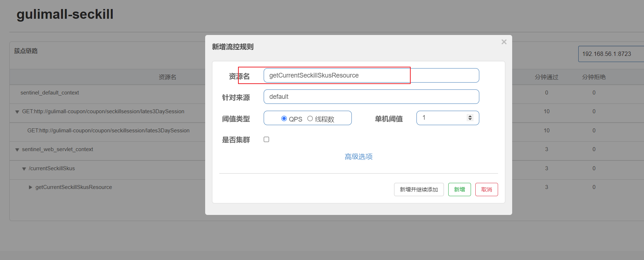
Task: Click the 资源名 column header
Action: (168, 77)
